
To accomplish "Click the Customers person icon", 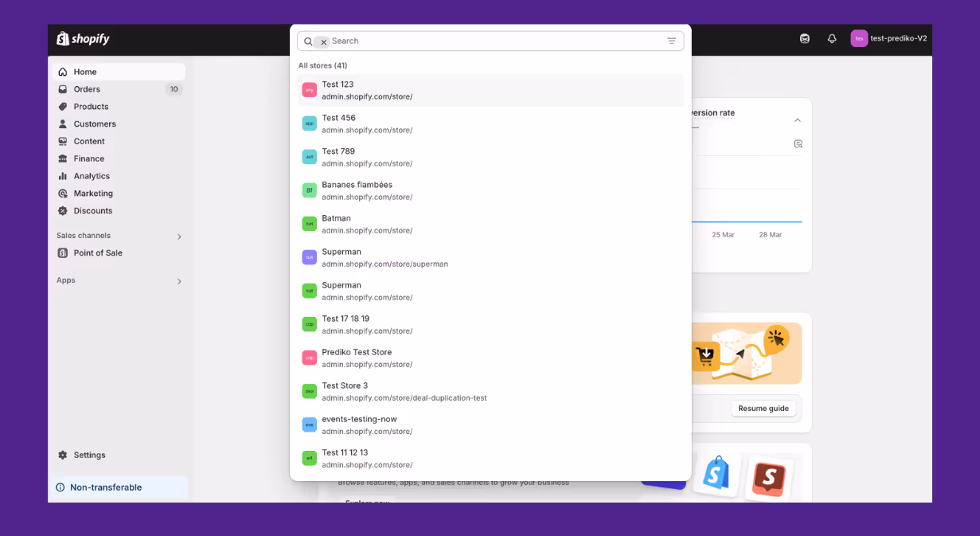I will coord(63,124).
